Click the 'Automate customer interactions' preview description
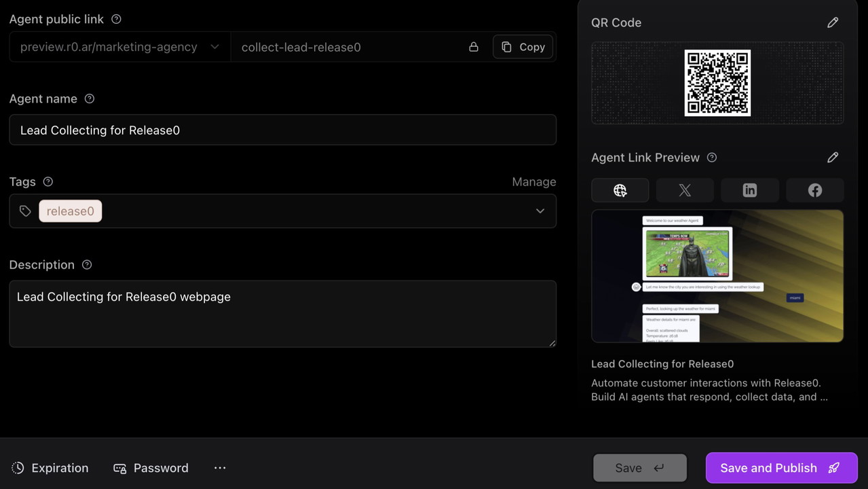 pos(709,390)
